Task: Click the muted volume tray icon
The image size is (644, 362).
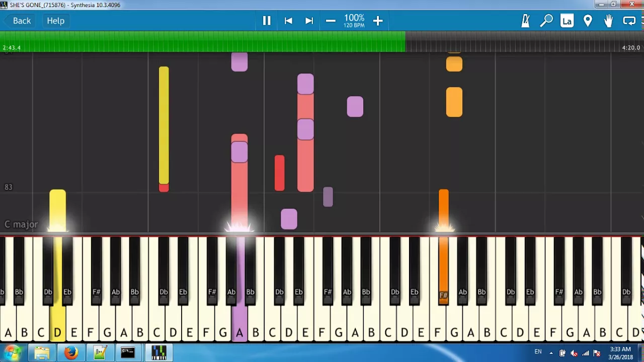Action: [x=574, y=353]
